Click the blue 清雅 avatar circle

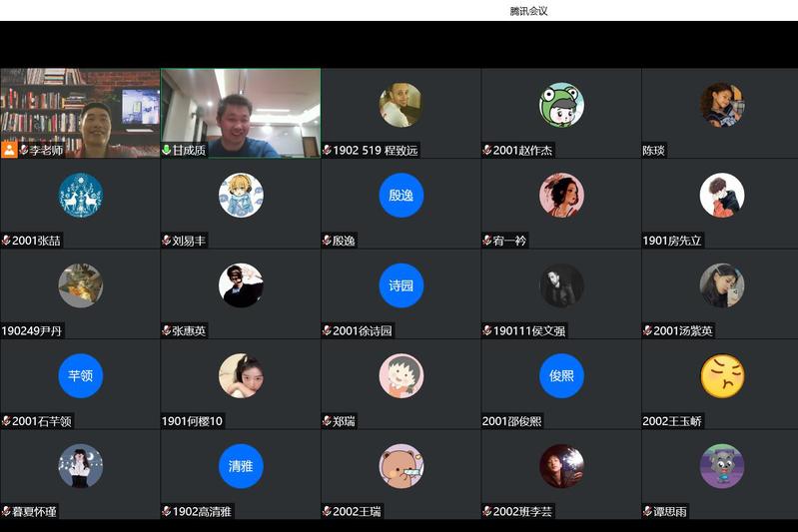pos(241,466)
